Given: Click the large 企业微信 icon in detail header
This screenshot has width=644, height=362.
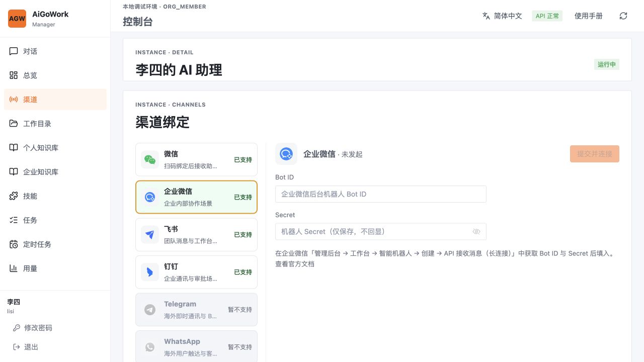Looking at the screenshot, I should [286, 154].
